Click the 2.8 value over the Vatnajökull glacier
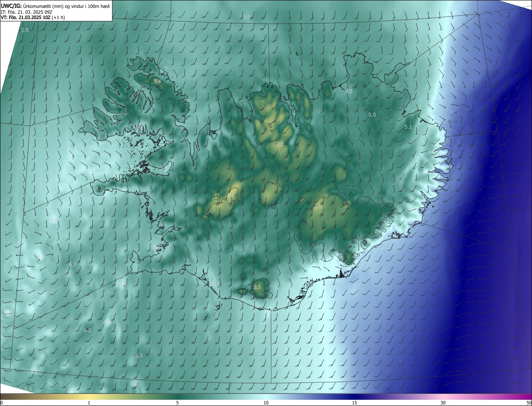Image resolution: width=532 pixels, height=406 pixels. 318,207
